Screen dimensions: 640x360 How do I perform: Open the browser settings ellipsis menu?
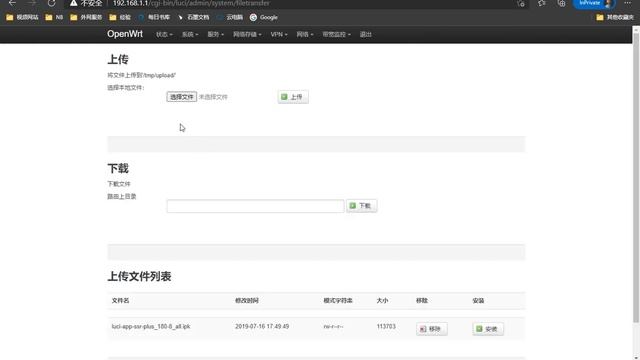point(627,3)
